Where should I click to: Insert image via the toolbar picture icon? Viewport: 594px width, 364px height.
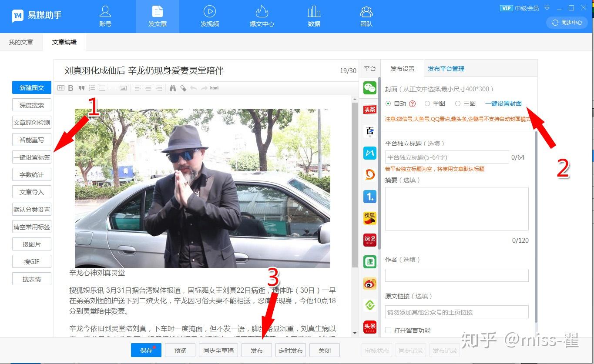[123, 88]
